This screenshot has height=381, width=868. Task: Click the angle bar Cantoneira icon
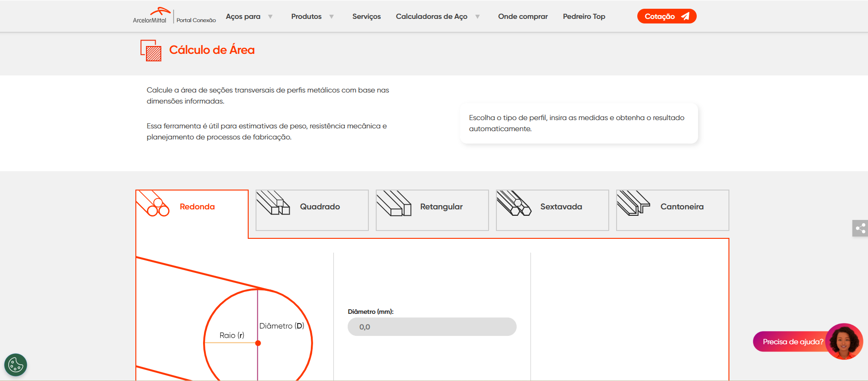tap(634, 203)
